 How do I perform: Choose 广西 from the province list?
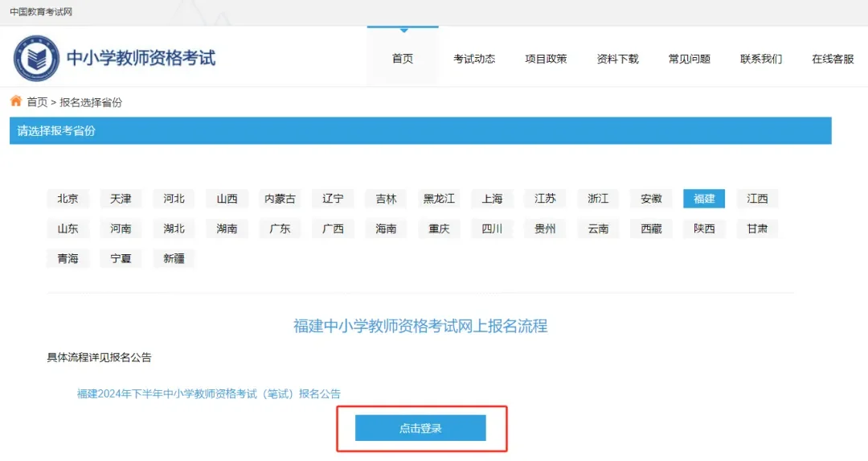click(x=333, y=228)
